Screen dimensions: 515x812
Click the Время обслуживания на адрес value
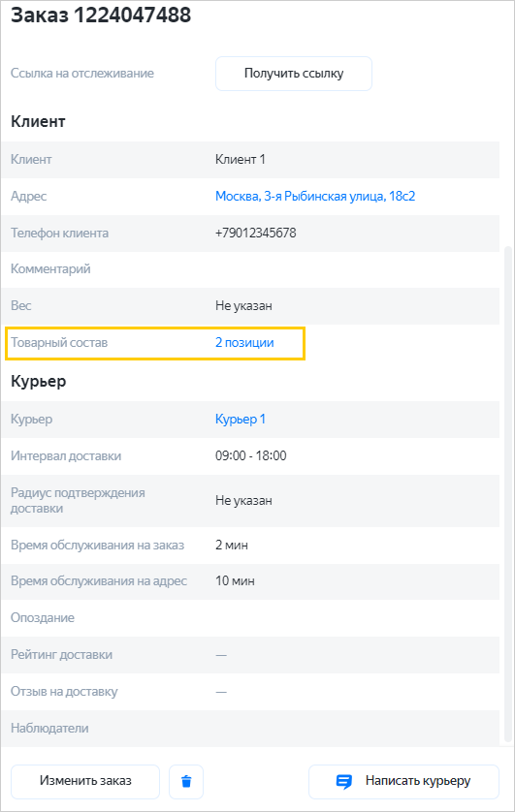pyautogui.click(x=235, y=581)
